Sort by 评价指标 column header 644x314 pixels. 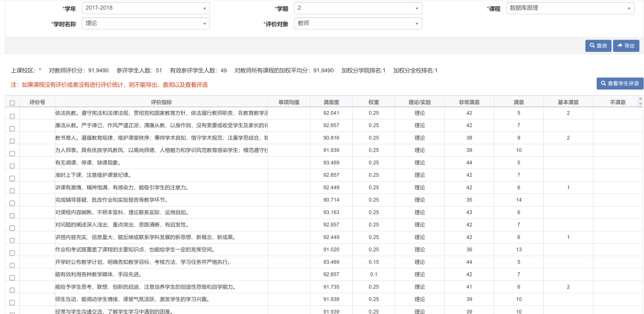161,102
